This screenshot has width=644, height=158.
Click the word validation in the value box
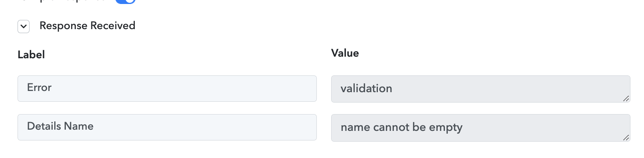(366, 88)
